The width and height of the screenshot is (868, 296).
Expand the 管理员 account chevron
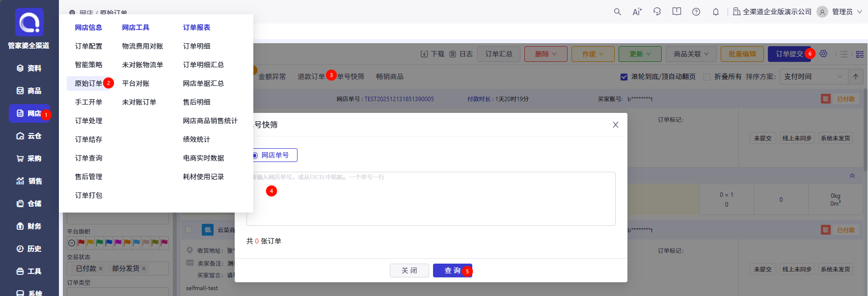click(x=860, y=12)
